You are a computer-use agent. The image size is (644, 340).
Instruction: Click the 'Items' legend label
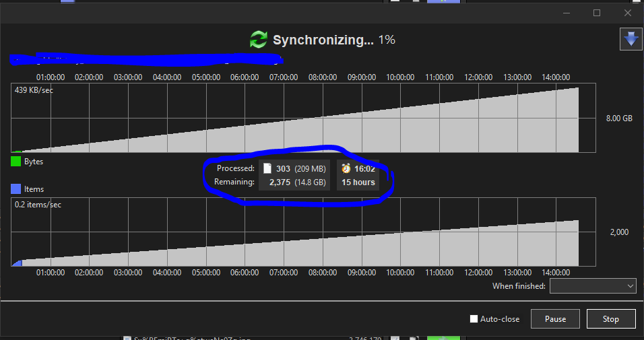[x=34, y=189]
